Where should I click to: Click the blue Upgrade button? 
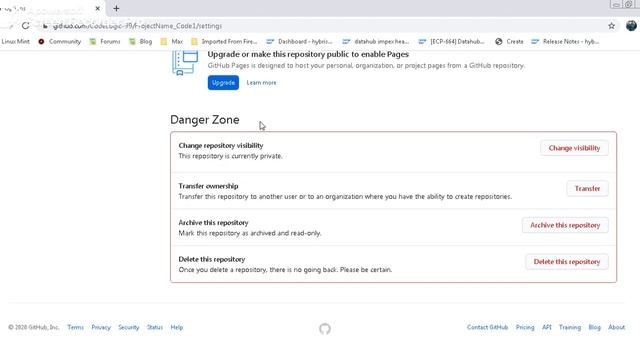223,82
